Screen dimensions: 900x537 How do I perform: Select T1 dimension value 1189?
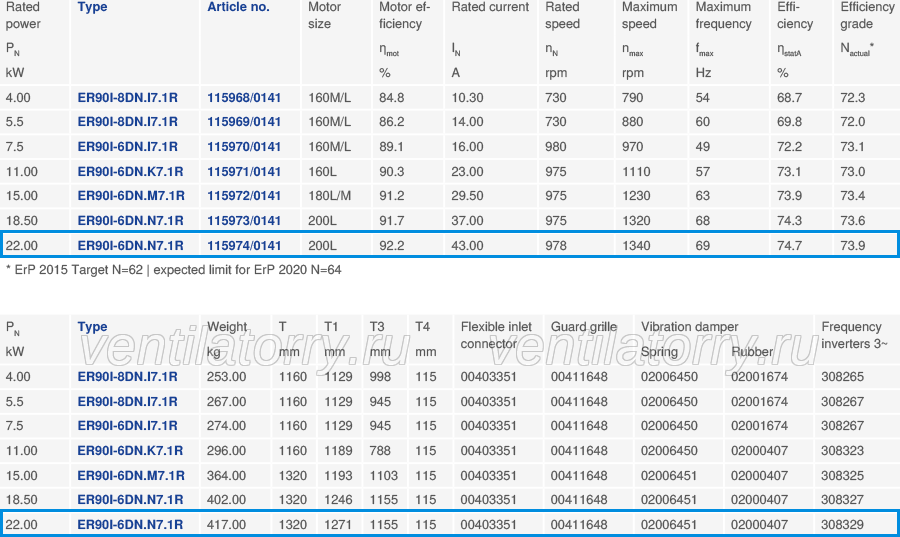[338, 450]
